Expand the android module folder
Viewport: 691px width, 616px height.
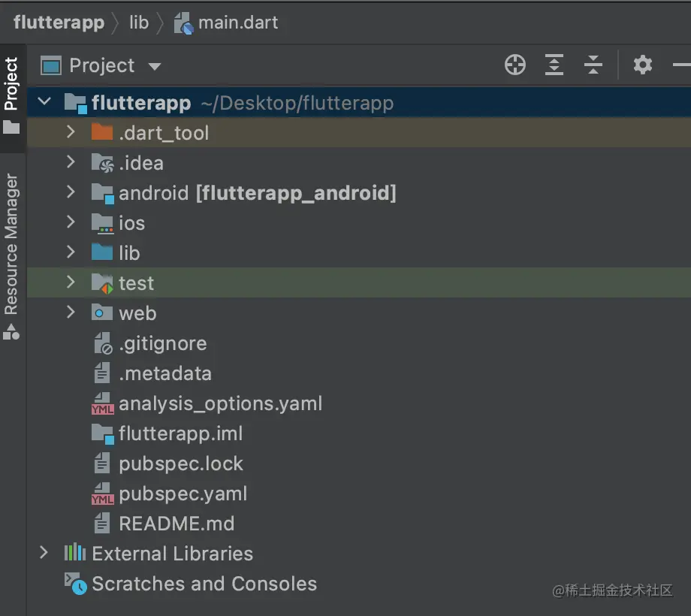(x=71, y=193)
